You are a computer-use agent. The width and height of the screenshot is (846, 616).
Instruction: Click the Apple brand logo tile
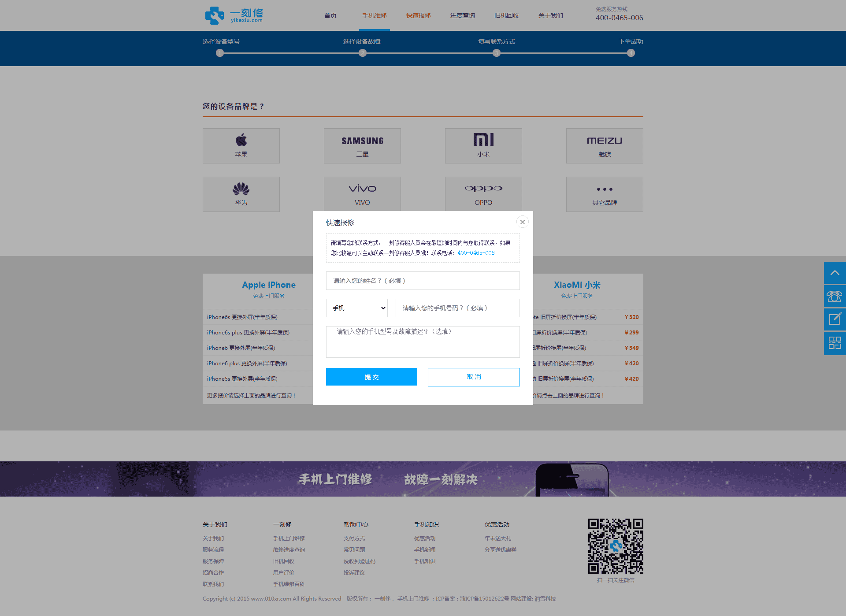(241, 145)
